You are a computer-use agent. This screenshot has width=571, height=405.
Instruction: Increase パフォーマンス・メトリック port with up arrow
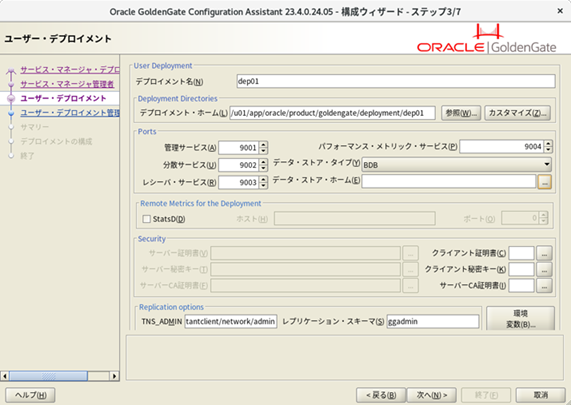click(548, 143)
